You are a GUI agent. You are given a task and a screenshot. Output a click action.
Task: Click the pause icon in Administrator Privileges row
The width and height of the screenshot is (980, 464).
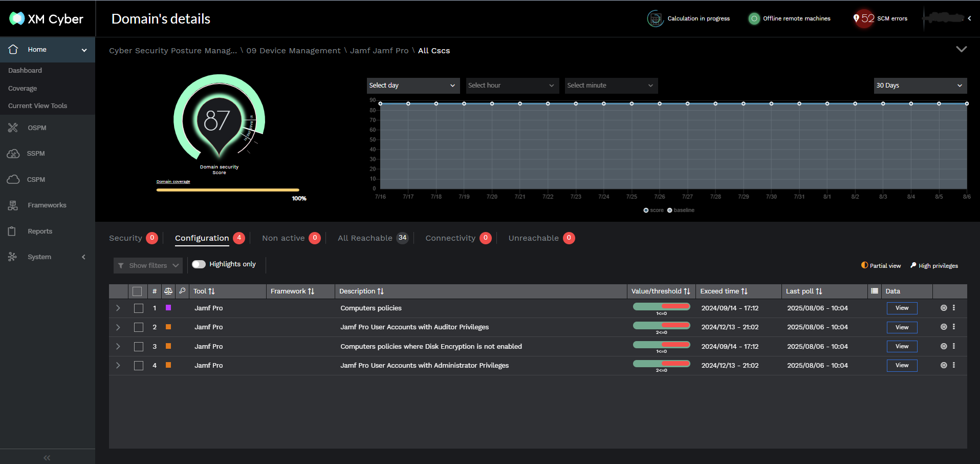(x=944, y=365)
